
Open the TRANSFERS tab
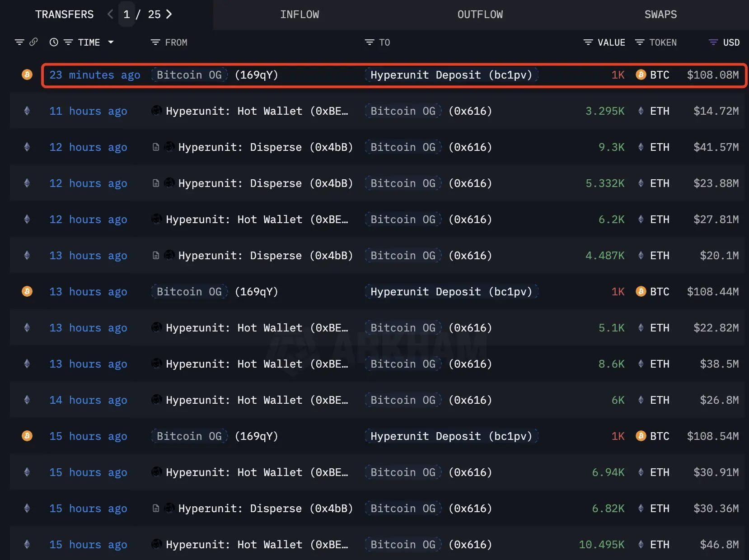point(65,14)
